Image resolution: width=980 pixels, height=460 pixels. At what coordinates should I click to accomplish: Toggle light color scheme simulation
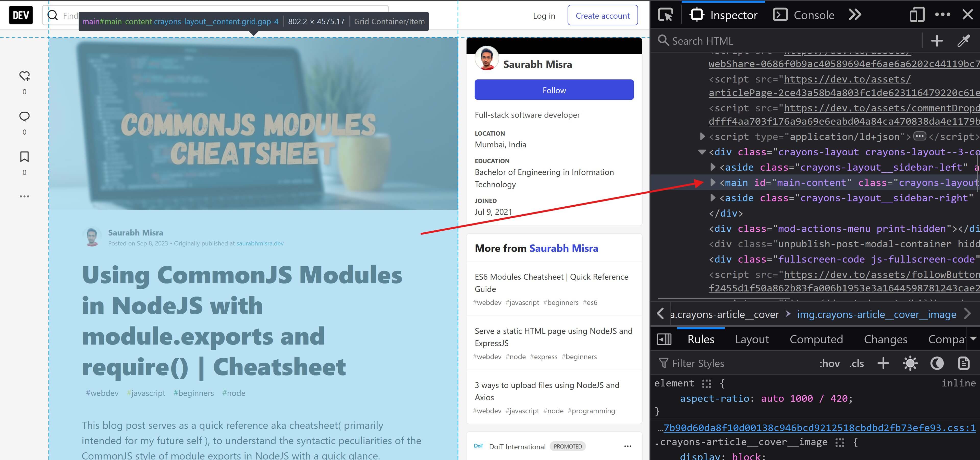click(x=910, y=363)
